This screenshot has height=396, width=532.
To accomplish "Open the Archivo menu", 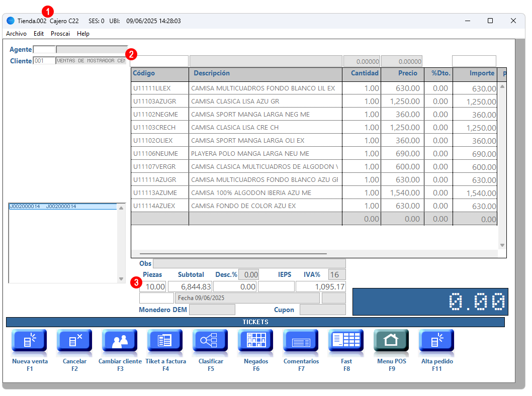I will pos(16,34).
